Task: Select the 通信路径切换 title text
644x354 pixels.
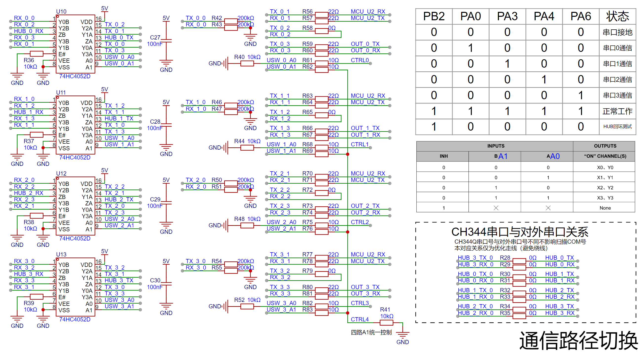Action: click(578, 340)
